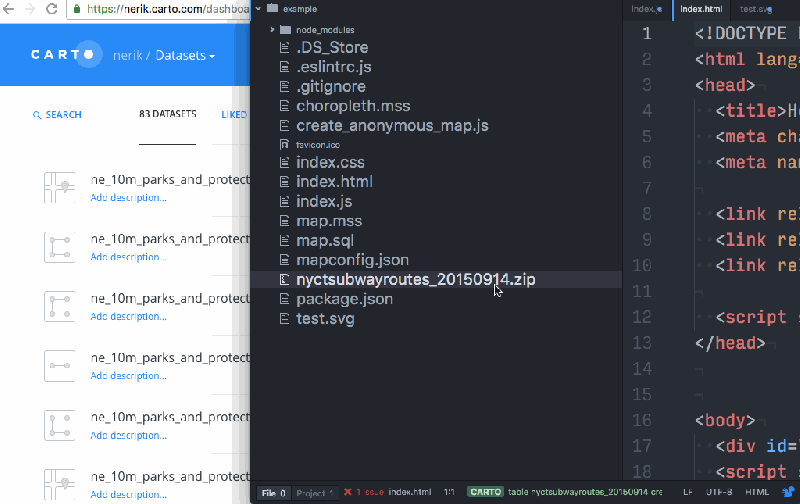Click index.html file name in status bar

(x=410, y=492)
